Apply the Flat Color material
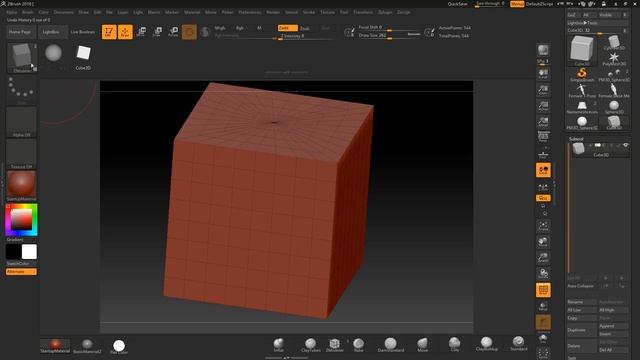The width and height of the screenshot is (640, 360). (119, 347)
